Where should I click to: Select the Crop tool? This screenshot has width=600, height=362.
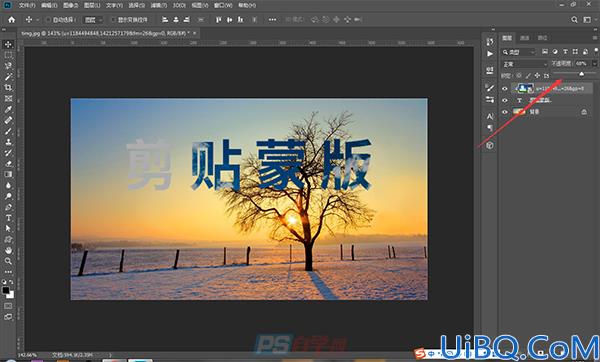pos(8,88)
